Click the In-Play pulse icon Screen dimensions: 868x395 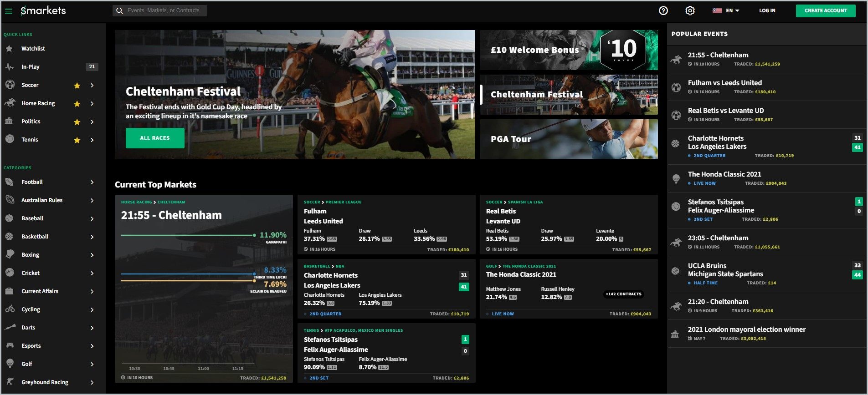click(x=9, y=66)
